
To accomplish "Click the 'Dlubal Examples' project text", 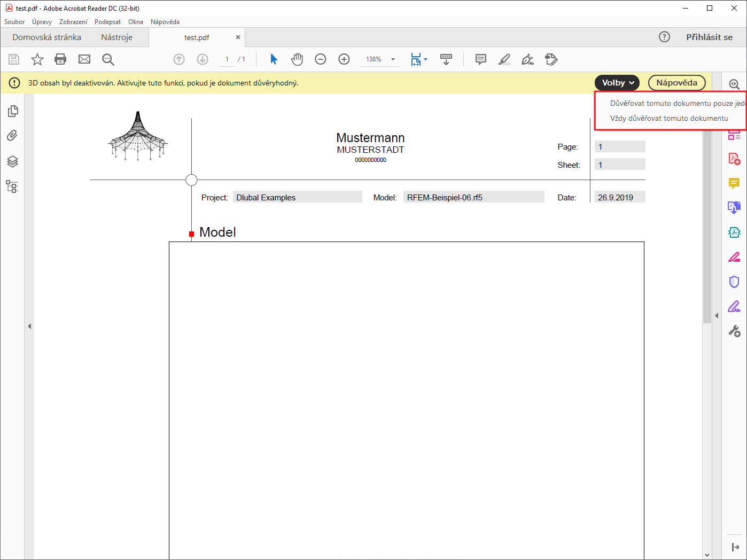I will pyautogui.click(x=266, y=198).
